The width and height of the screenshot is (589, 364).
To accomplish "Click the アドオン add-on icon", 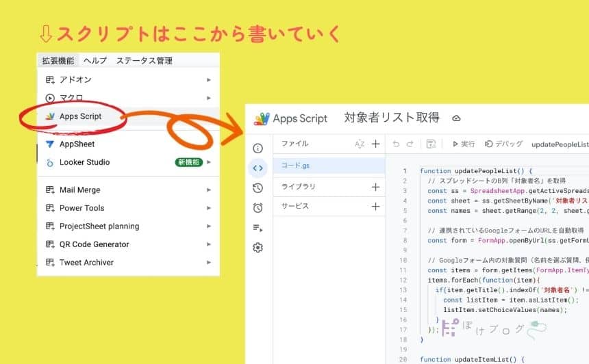I will tap(50, 80).
